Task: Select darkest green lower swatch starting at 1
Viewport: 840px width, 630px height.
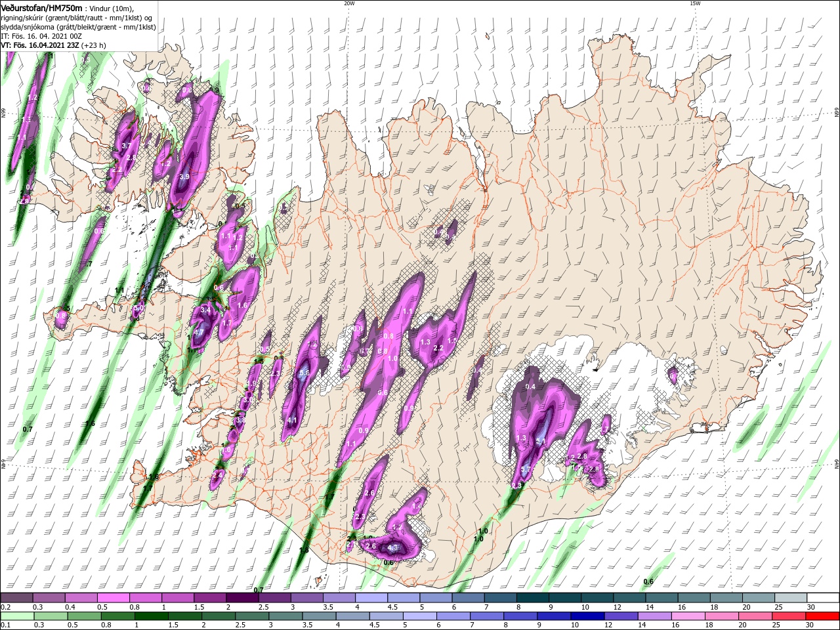Action: 151,616
